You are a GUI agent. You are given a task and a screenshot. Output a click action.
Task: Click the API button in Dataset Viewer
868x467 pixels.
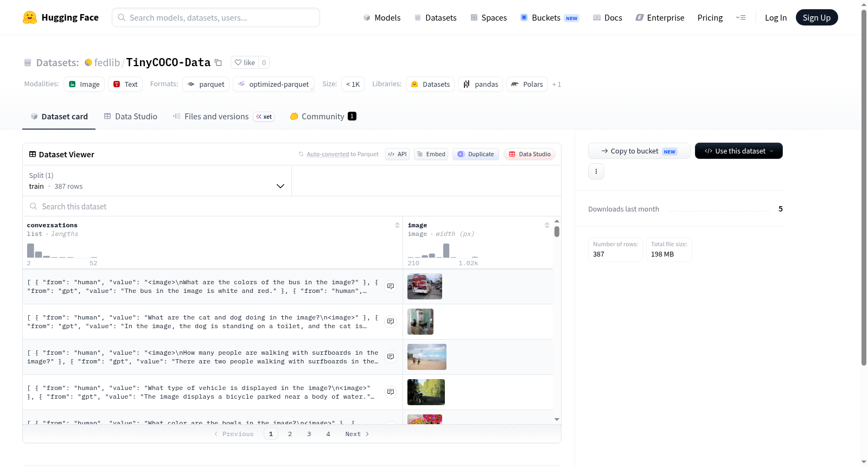click(x=397, y=154)
